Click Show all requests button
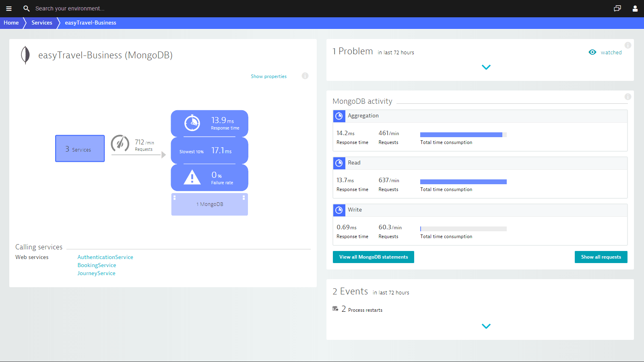 (601, 257)
